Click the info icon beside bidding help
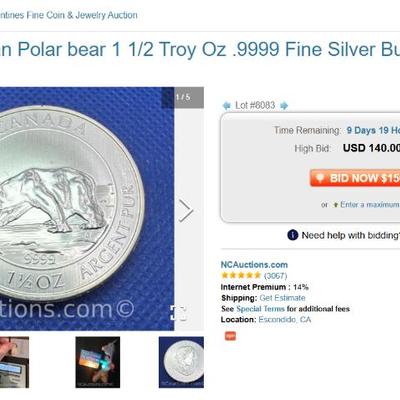 pyautogui.click(x=293, y=235)
